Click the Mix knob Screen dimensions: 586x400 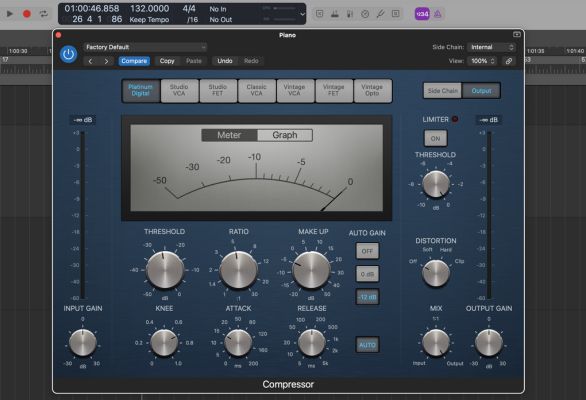[436, 343]
